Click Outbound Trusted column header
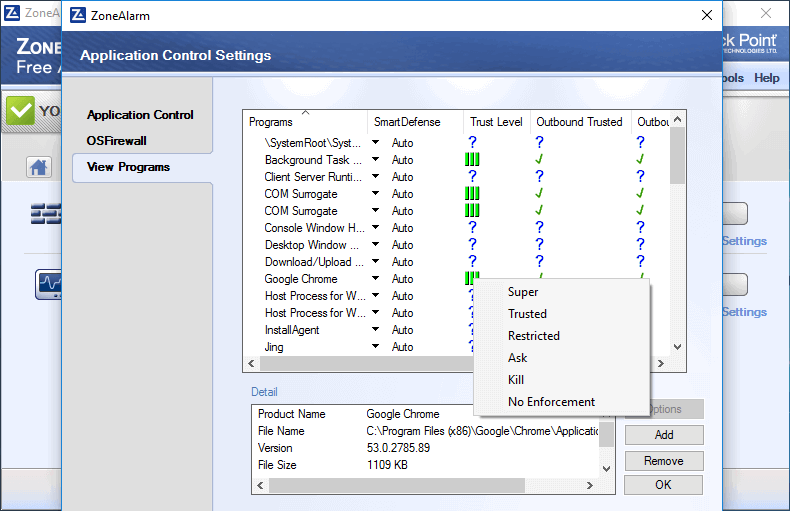Image resolution: width=790 pixels, height=511 pixels. click(579, 122)
